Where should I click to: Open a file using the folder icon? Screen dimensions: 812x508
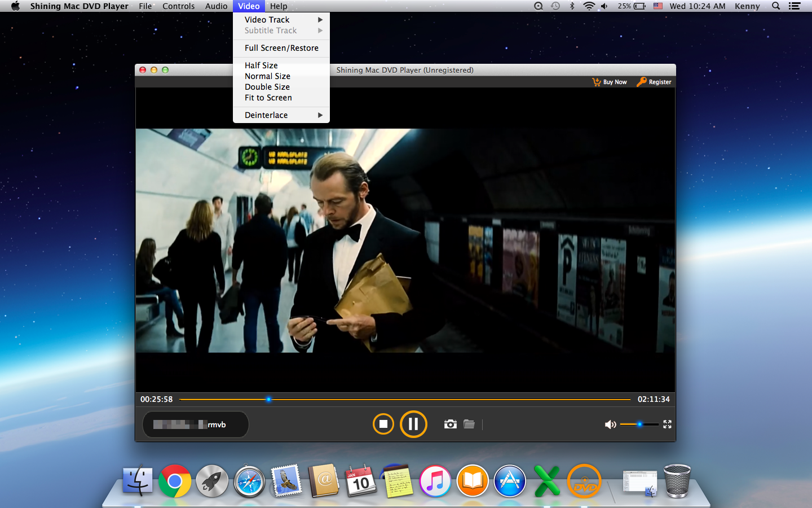[x=469, y=424]
